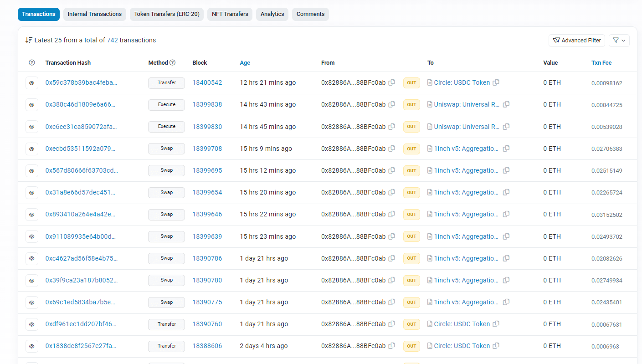
Task: Preview transaction 0xc4627ad56f58e4b75 with eye icon
Action: (32, 258)
